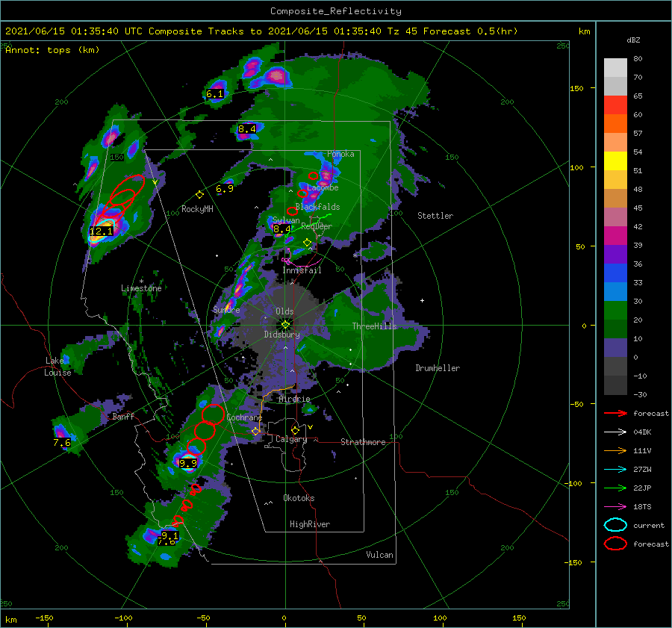Select the light gray top swatch of scale
672x628 pixels.
click(x=615, y=68)
